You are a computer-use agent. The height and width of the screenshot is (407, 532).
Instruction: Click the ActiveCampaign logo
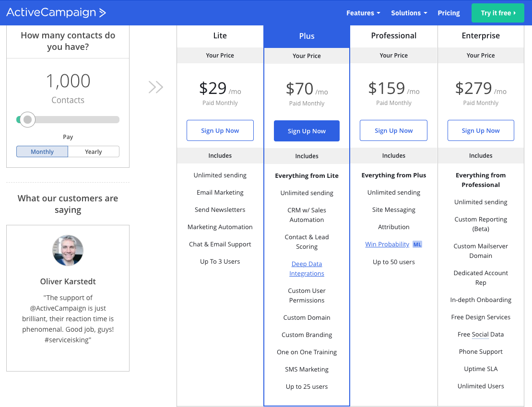tap(56, 12)
